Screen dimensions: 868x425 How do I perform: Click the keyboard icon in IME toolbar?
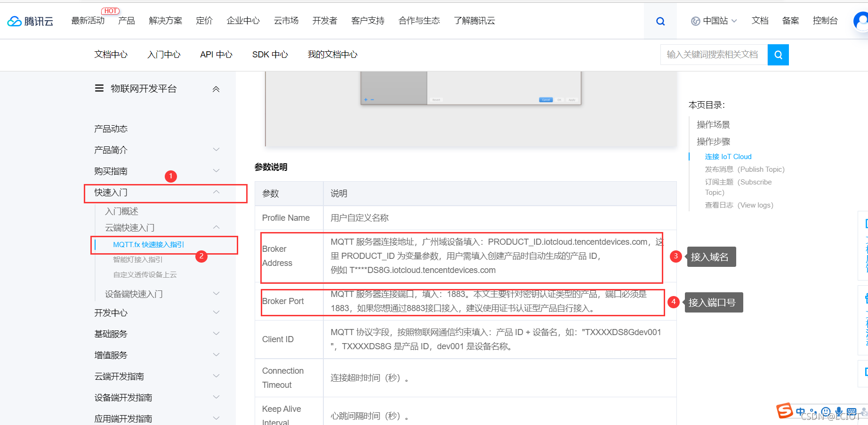point(852,412)
